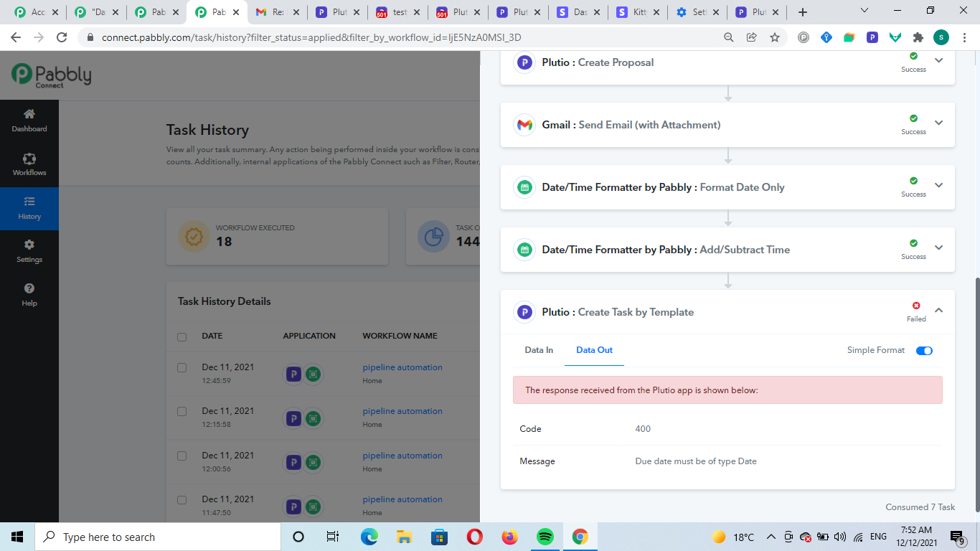Expand the Add/Subtract Time step
980x551 pixels.
938,248
